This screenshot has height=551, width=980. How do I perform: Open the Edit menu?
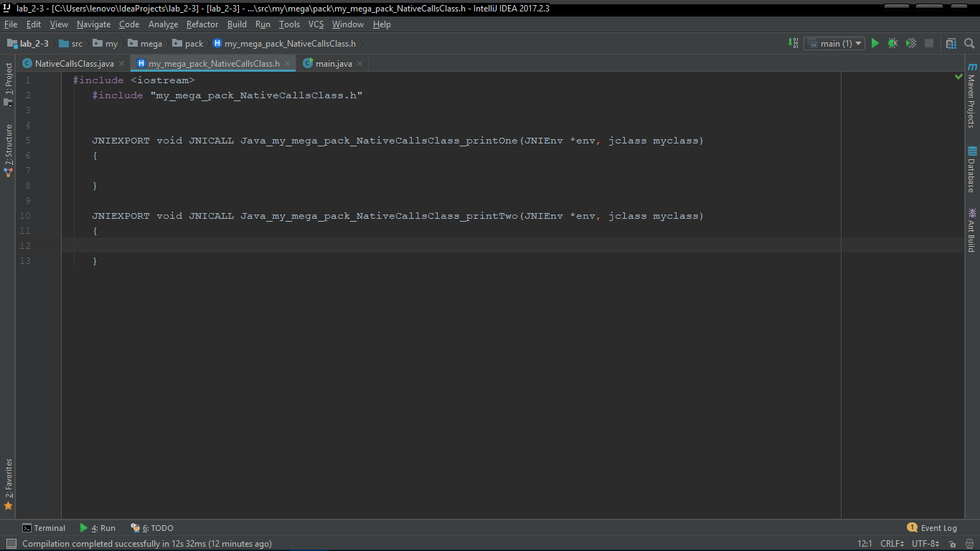tap(34, 24)
